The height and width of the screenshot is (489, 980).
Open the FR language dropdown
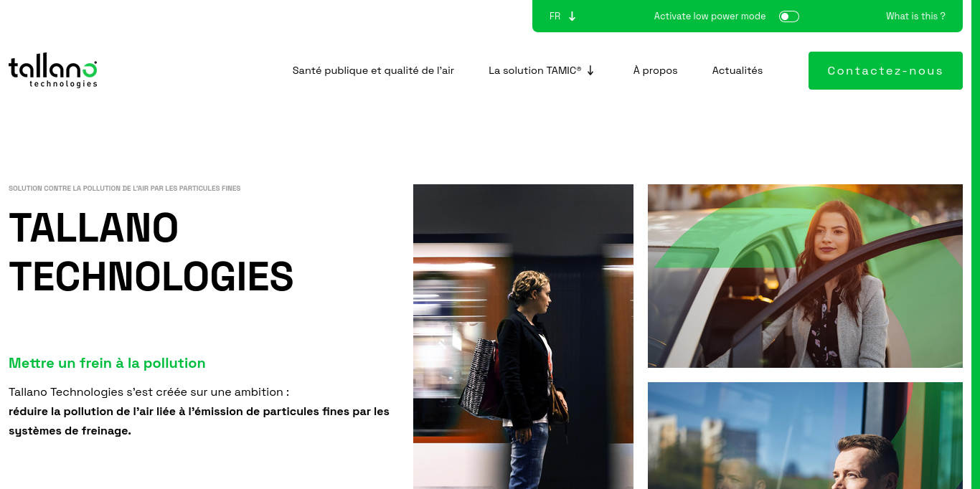[x=562, y=16]
